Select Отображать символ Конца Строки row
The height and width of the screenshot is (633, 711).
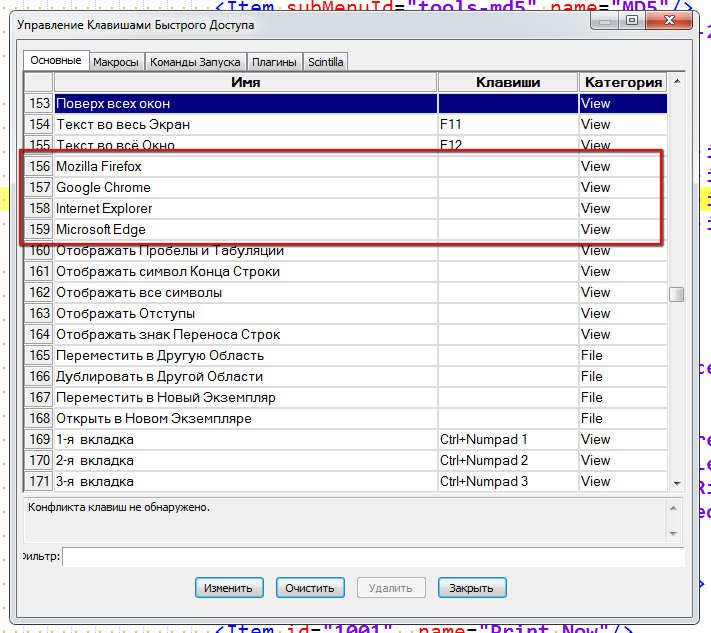point(346,271)
